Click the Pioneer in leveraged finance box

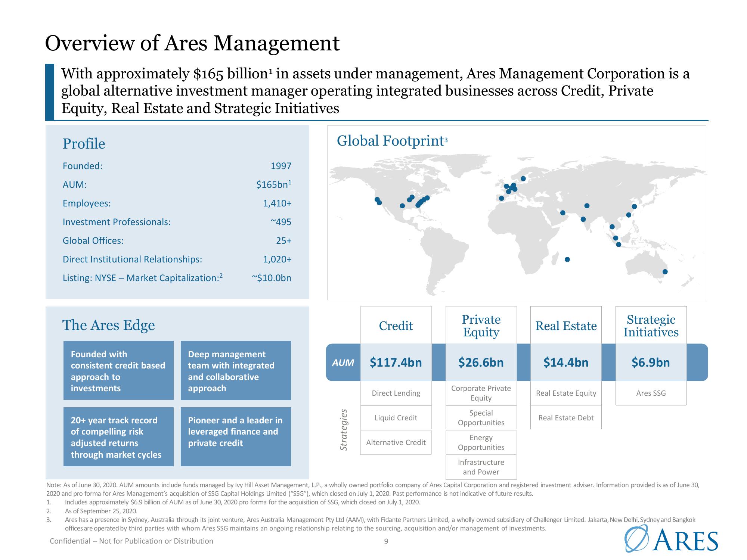tap(236, 437)
